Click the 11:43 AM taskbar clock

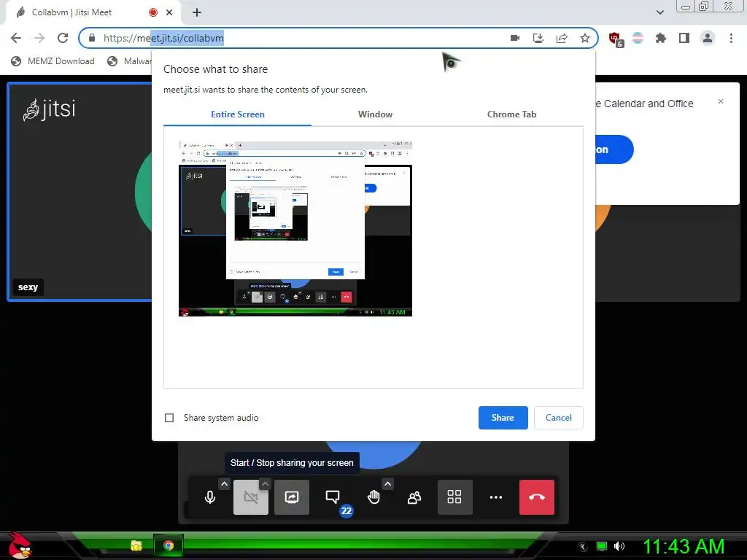tap(684, 546)
